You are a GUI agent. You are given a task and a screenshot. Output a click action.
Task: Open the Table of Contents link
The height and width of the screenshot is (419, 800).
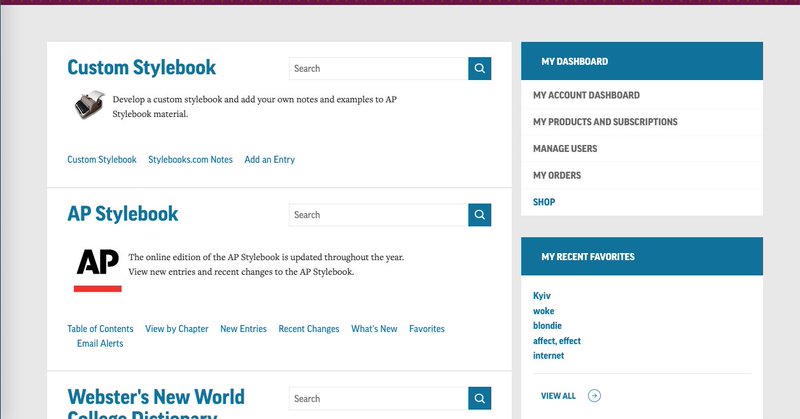click(100, 329)
